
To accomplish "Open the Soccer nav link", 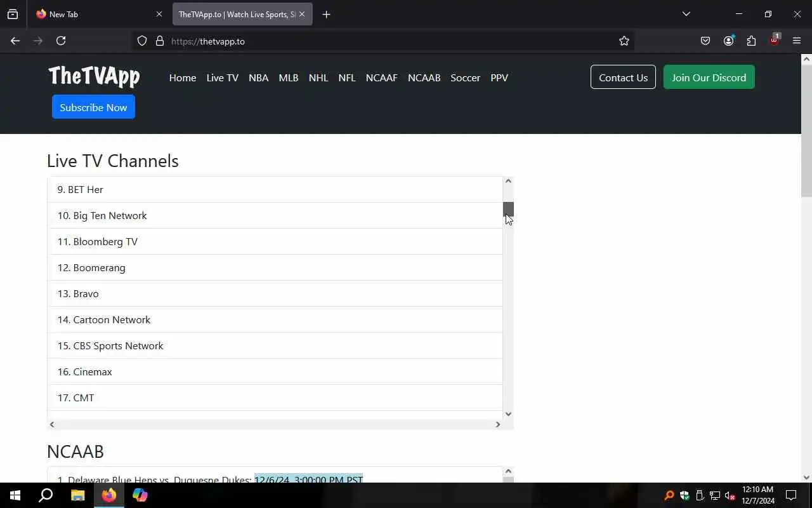I will 466,77.
